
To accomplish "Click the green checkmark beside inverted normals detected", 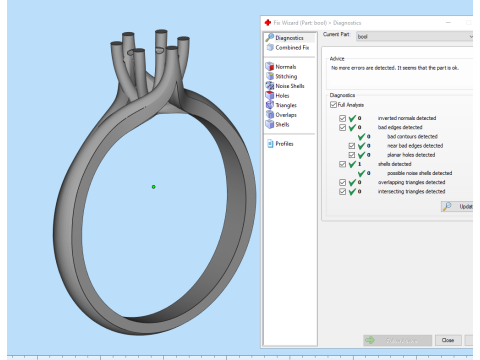I will click(352, 118).
